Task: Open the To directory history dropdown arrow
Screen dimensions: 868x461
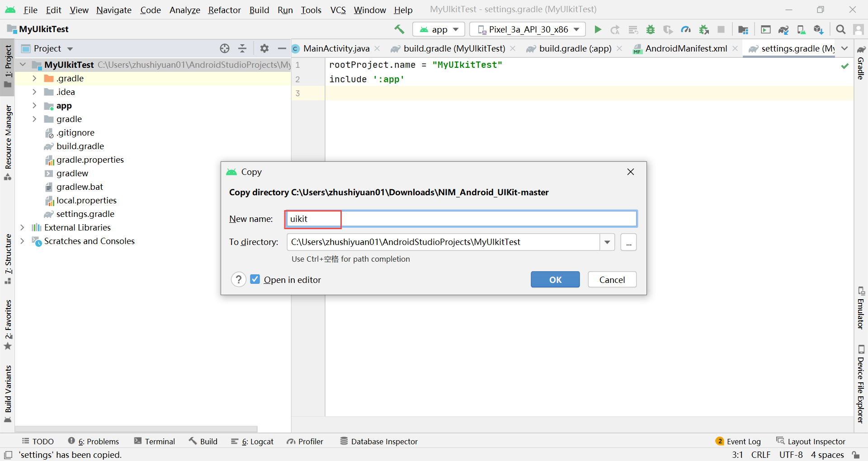Action: tap(607, 242)
